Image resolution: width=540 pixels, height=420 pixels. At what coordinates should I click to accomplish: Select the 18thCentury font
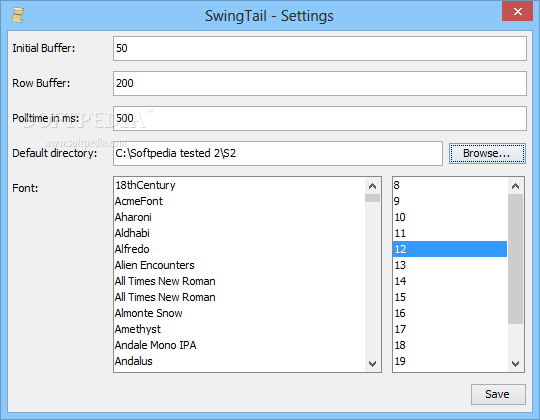(x=239, y=185)
